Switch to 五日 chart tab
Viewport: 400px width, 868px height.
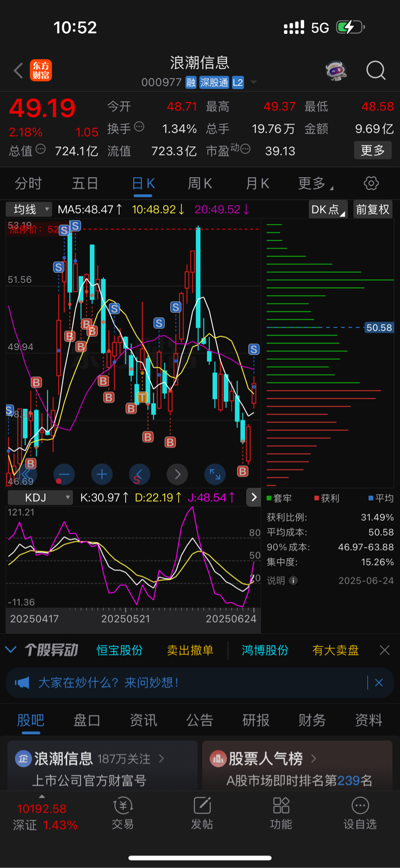tap(85, 184)
